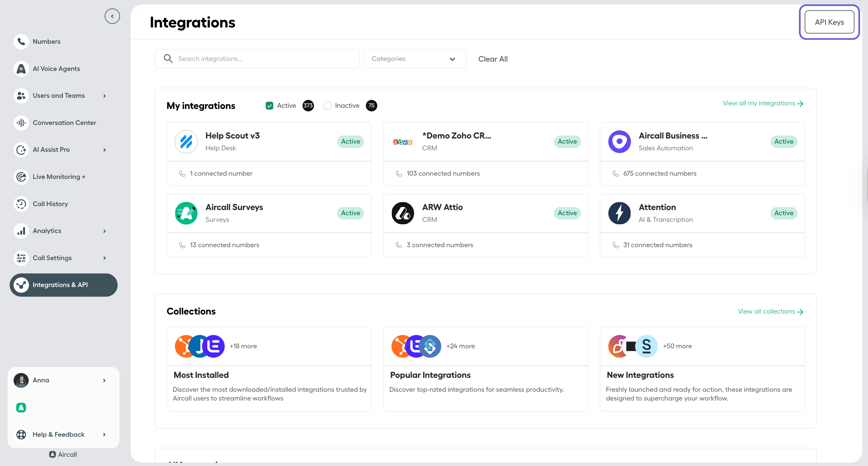Click the ARW Attio logo icon
Image resolution: width=868 pixels, height=466 pixels.
(402, 213)
